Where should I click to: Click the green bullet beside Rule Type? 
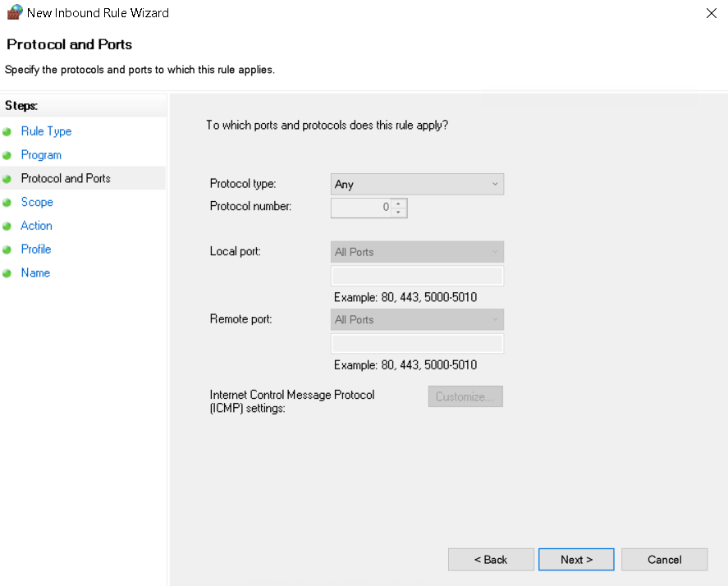pos(7,131)
